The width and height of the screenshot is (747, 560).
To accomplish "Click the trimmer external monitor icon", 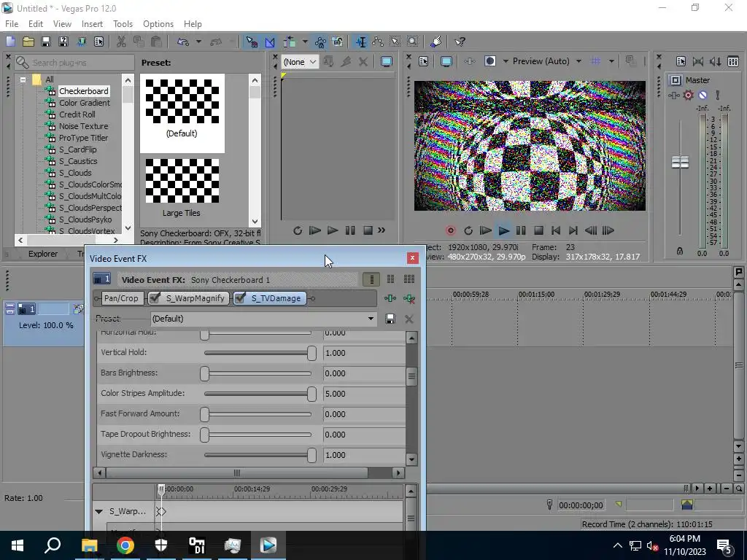I will point(387,61).
